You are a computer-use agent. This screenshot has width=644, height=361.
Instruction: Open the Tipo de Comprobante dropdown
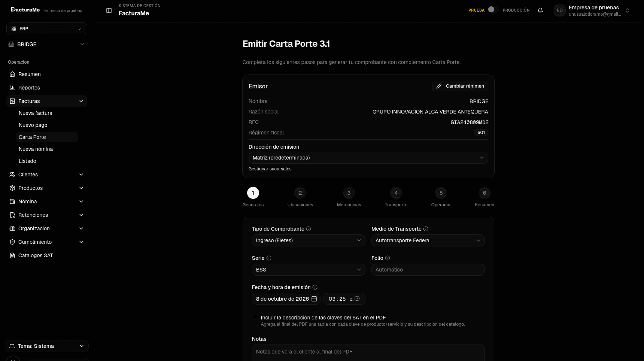tap(309, 240)
